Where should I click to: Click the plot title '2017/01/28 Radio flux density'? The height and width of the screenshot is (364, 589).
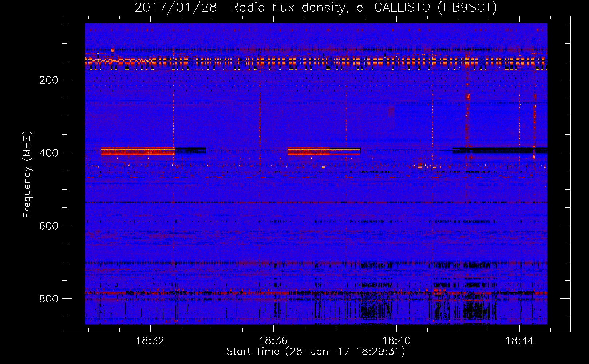click(316, 7)
